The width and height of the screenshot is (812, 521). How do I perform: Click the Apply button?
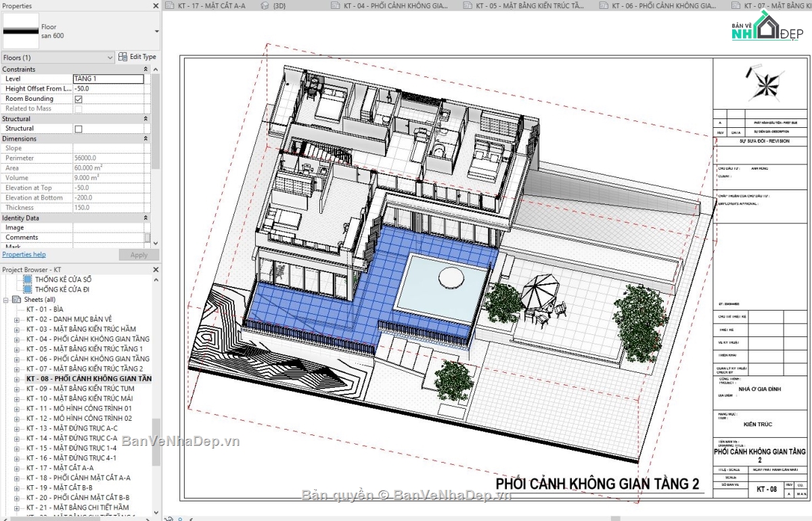139,255
